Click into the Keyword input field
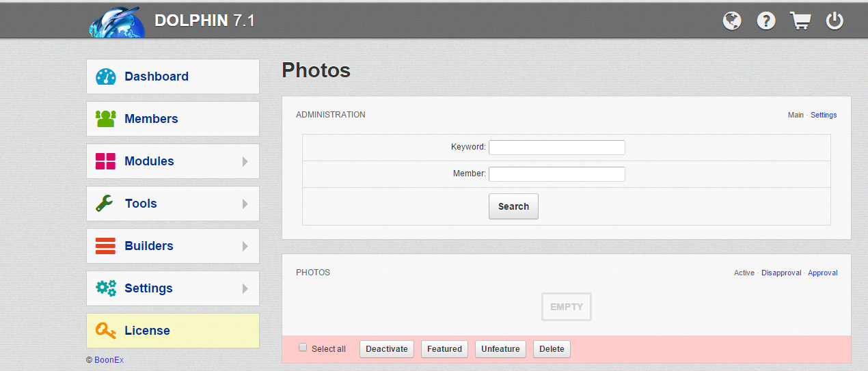The height and width of the screenshot is (371, 868). [x=556, y=148]
